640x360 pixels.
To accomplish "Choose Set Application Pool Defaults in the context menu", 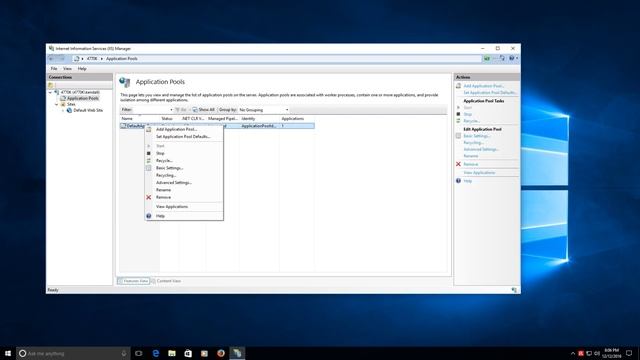I will pyautogui.click(x=183, y=137).
